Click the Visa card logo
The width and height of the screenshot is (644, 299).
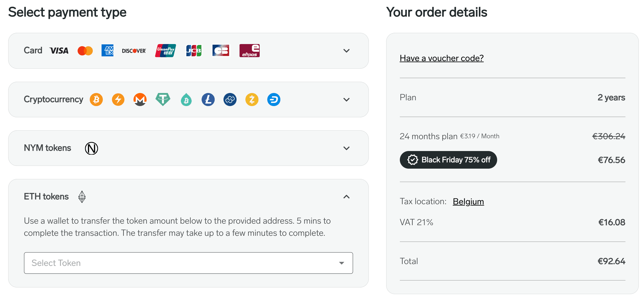59,51
